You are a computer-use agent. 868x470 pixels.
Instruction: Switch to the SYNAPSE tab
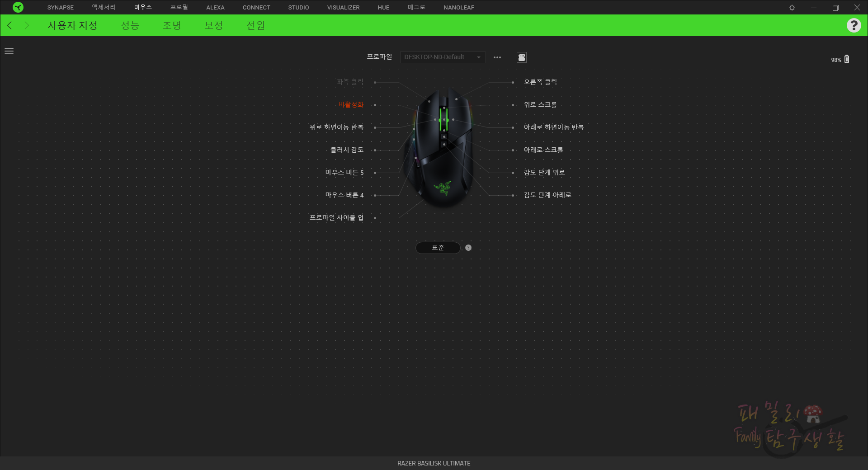tap(61, 8)
